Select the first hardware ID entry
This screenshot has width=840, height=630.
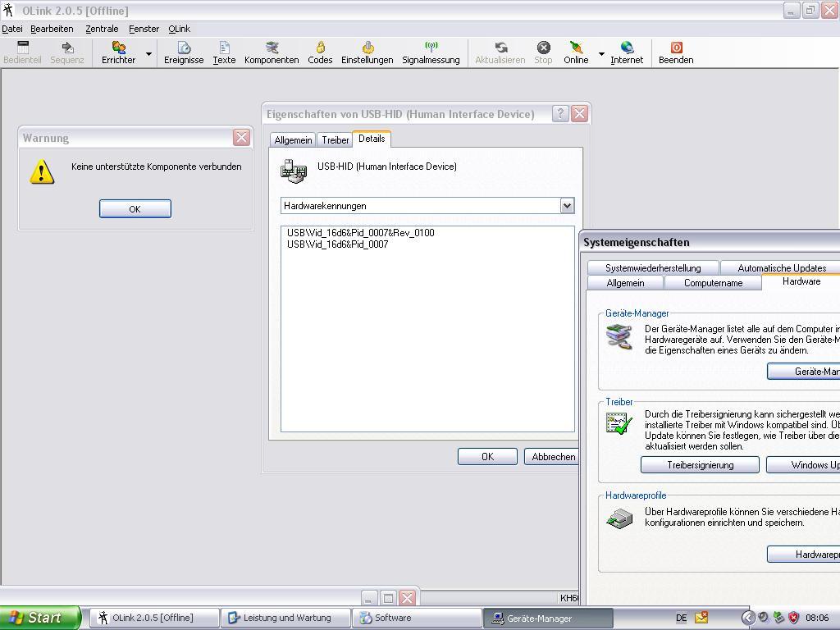coord(361,233)
